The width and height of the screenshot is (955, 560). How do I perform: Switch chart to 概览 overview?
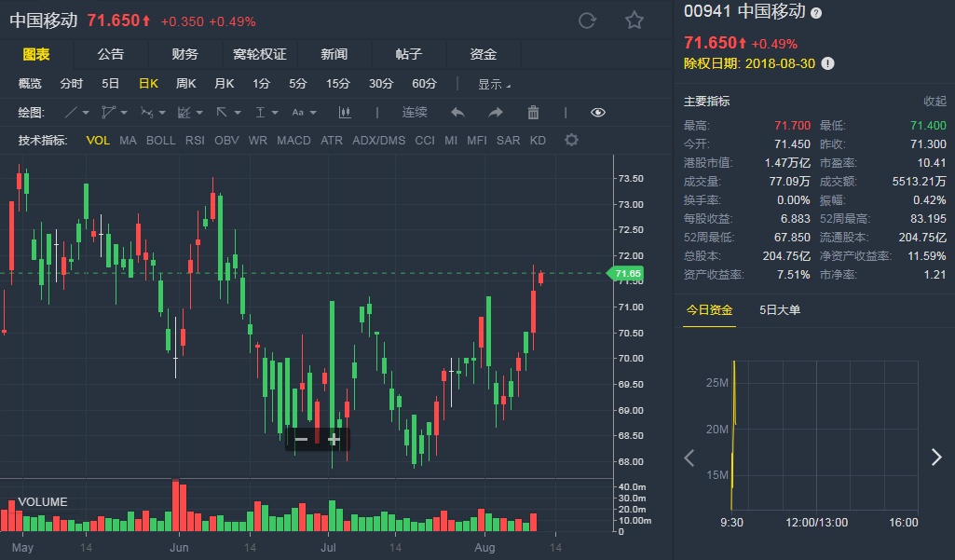(30, 84)
